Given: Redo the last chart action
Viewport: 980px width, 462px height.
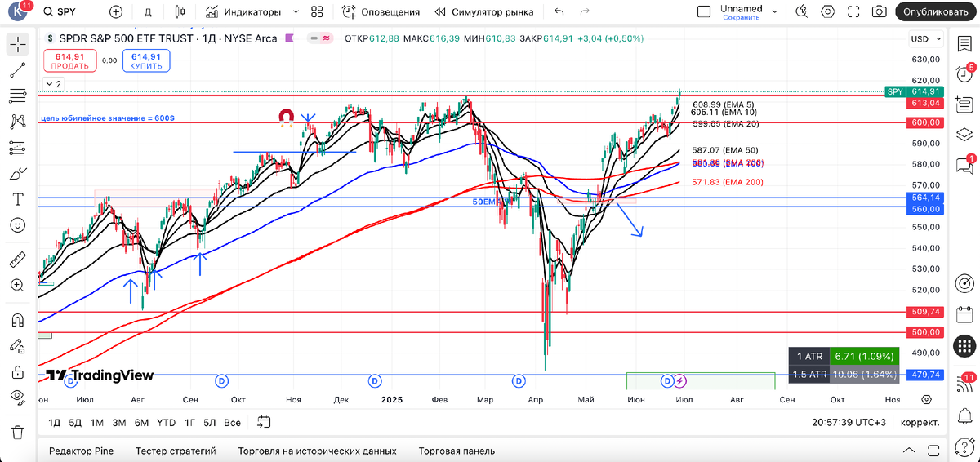Looking at the screenshot, I should (x=584, y=12).
